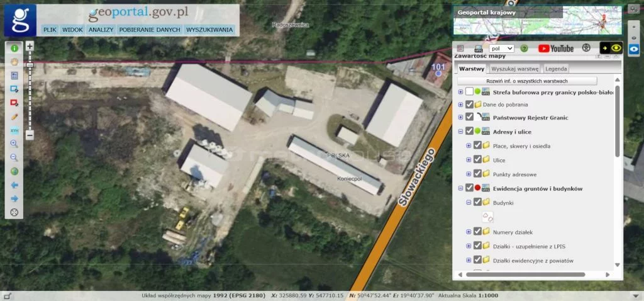The width and height of the screenshot is (644, 301).
Task: Expand Strefa buforowa layer node
Action: (460, 93)
